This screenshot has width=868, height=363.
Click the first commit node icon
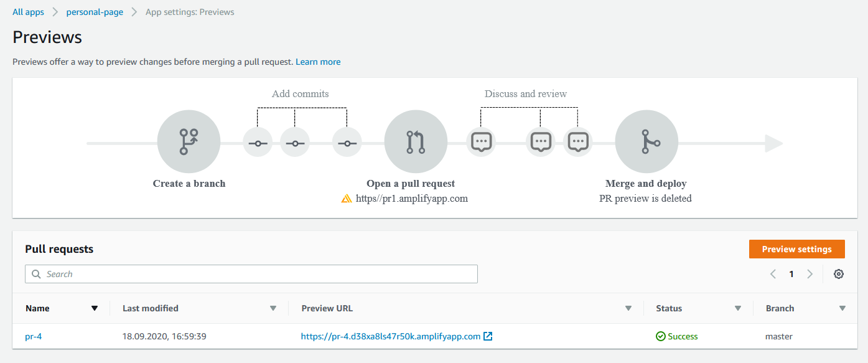tap(258, 143)
